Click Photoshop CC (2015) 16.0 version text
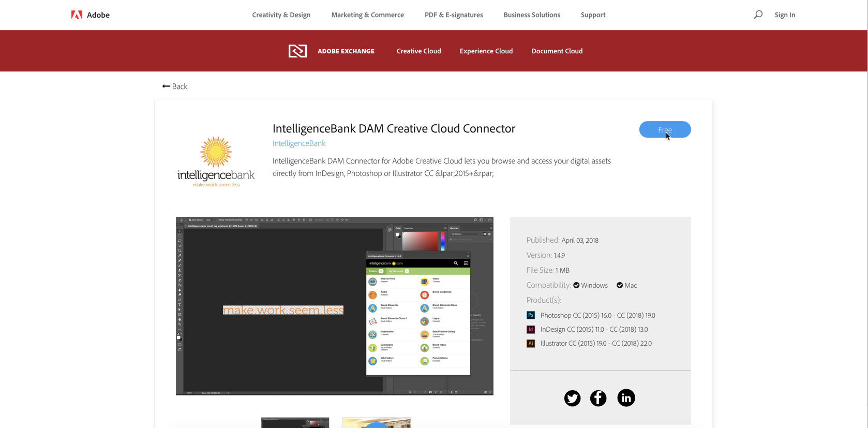 point(597,315)
